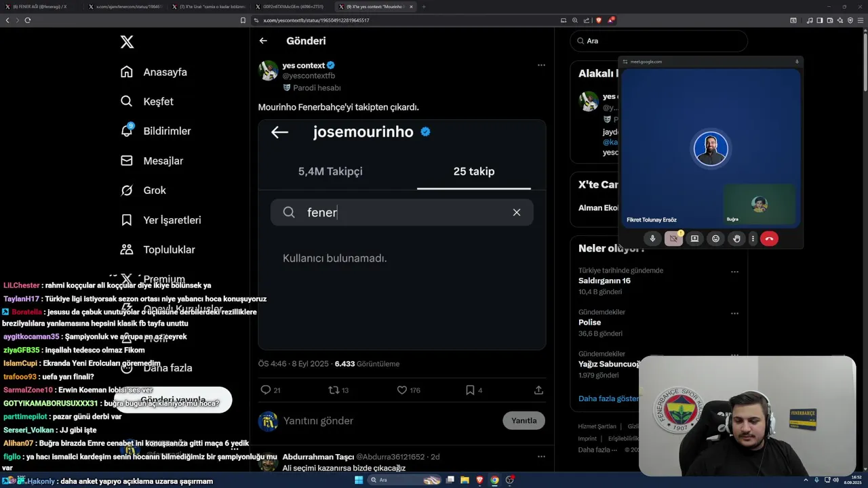Open the emoji reactions in Meet
The height and width of the screenshot is (488, 868).
[x=715, y=239]
